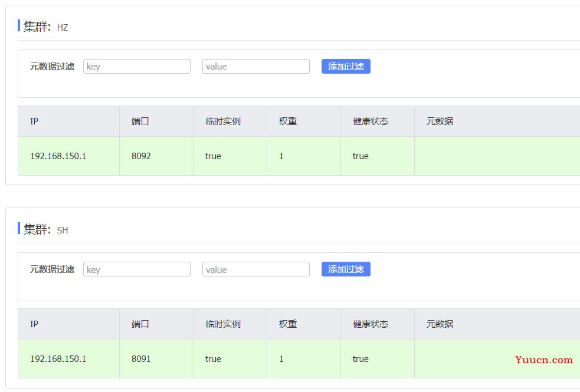Click port value 8092

(141, 156)
